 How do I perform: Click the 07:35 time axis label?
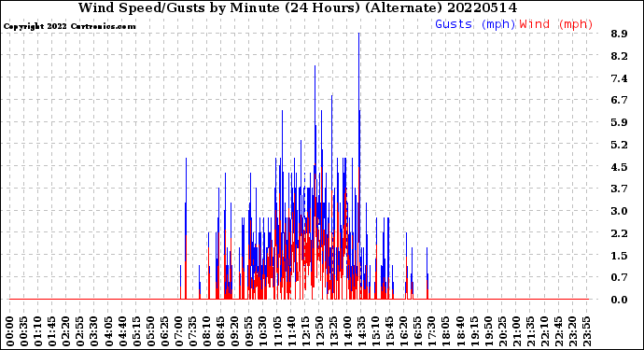pyautogui.click(x=192, y=331)
